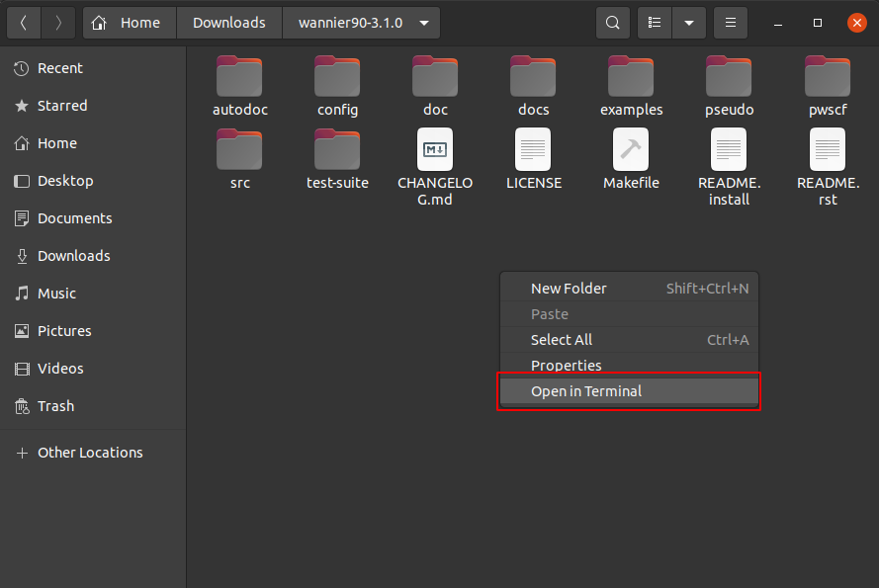The width and height of the screenshot is (879, 588).
Task: Open Other Locations from the sidebar
Action: (x=90, y=452)
